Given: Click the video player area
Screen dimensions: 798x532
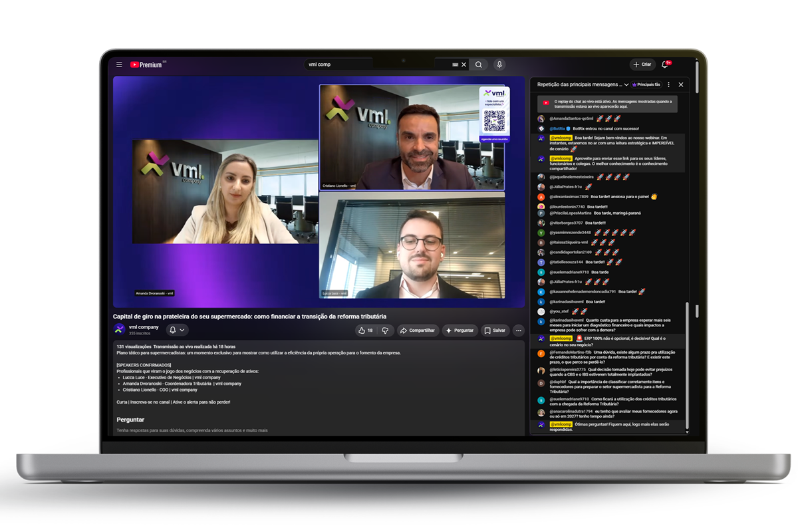Looking at the screenshot, I should [x=319, y=192].
